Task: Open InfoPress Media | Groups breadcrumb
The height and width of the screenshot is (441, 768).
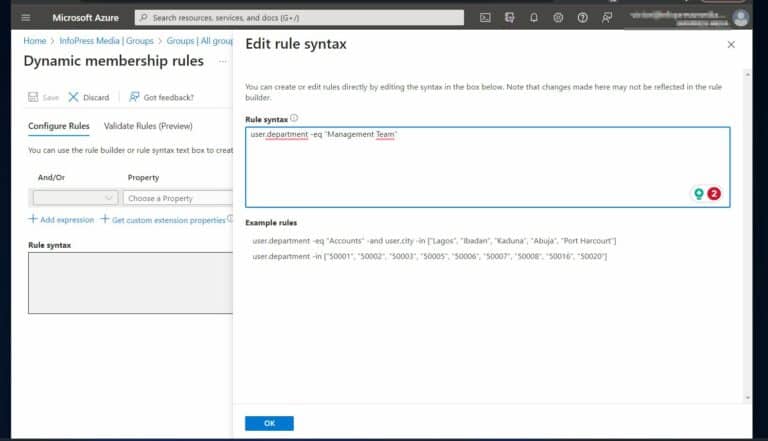Action: [x=106, y=41]
